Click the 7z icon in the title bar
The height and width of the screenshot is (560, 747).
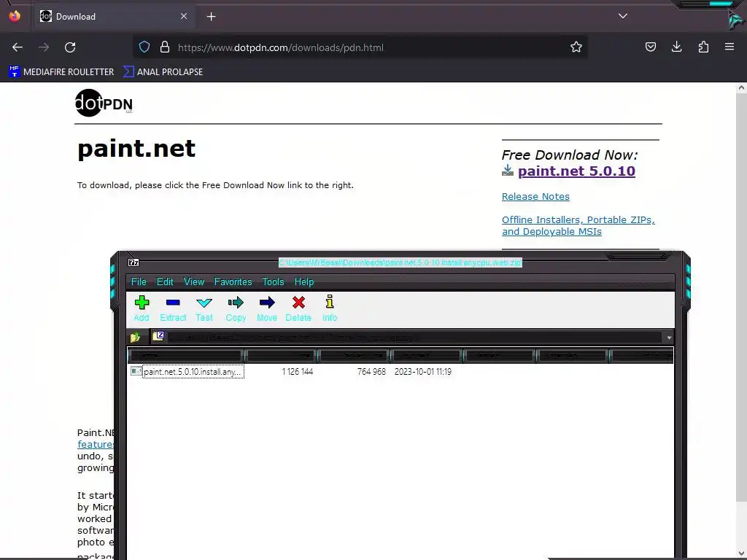[x=134, y=262]
